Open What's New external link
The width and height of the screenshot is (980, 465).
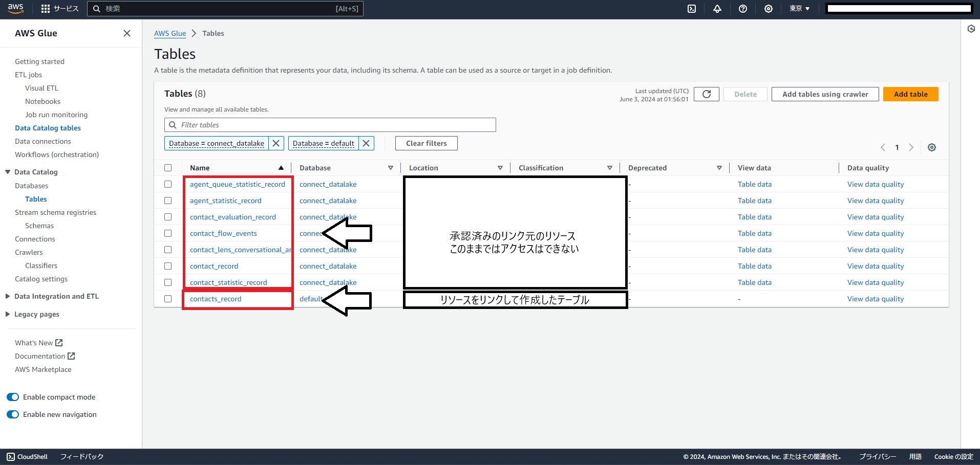pos(39,343)
